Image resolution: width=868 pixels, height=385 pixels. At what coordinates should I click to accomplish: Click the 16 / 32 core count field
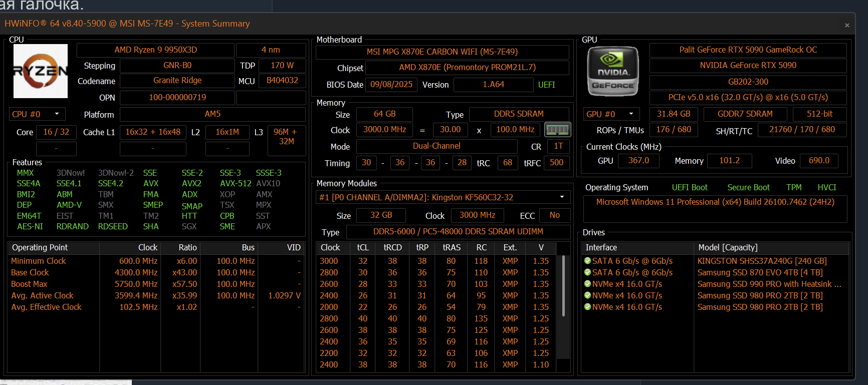(56, 132)
